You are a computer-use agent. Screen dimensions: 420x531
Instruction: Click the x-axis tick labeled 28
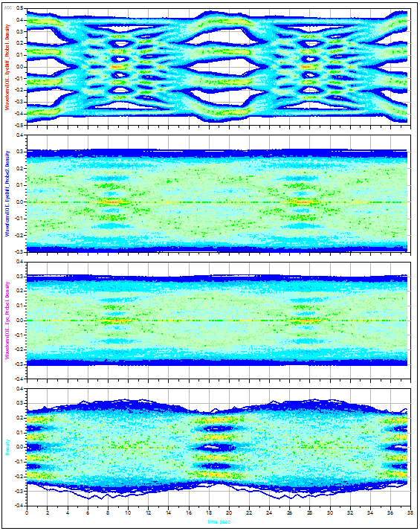coord(309,512)
